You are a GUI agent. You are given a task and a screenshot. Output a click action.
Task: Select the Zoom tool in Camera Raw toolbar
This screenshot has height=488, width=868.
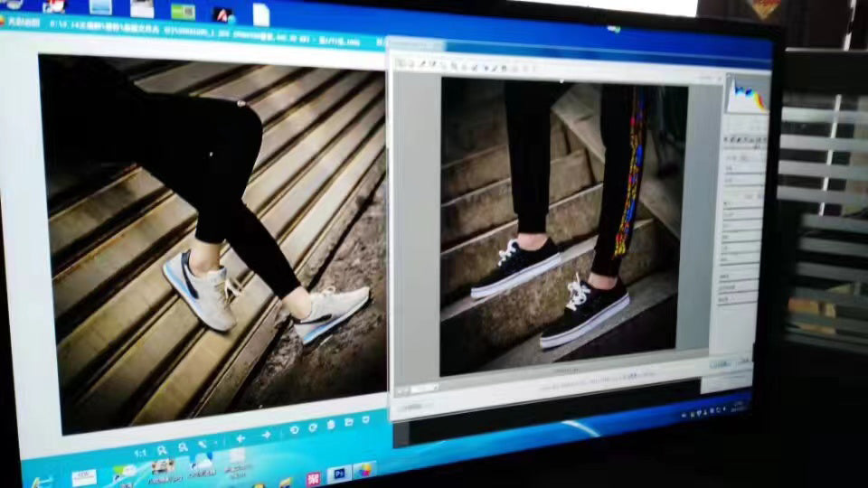coord(402,63)
